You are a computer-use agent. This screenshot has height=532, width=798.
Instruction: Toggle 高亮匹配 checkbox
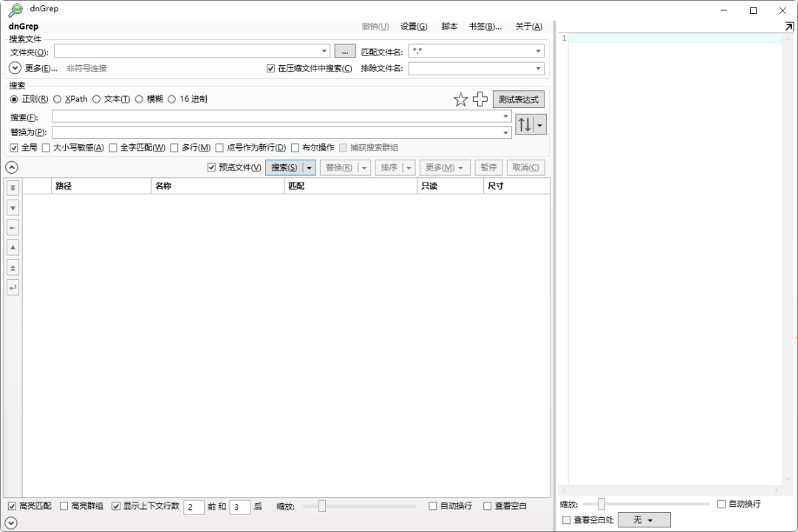click(x=13, y=506)
